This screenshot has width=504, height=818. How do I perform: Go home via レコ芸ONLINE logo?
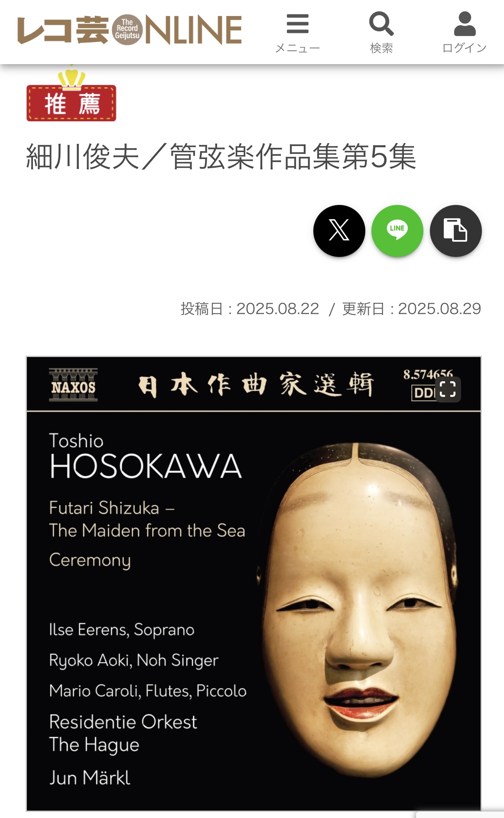pyautogui.click(x=129, y=30)
